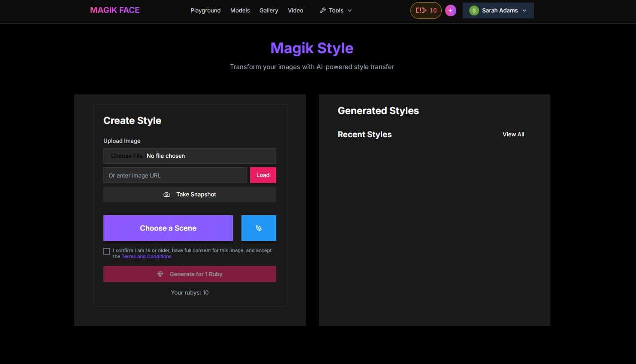Click the blue pen custom style icon
Image resolution: width=636 pixels, height=364 pixels.
coord(259,228)
